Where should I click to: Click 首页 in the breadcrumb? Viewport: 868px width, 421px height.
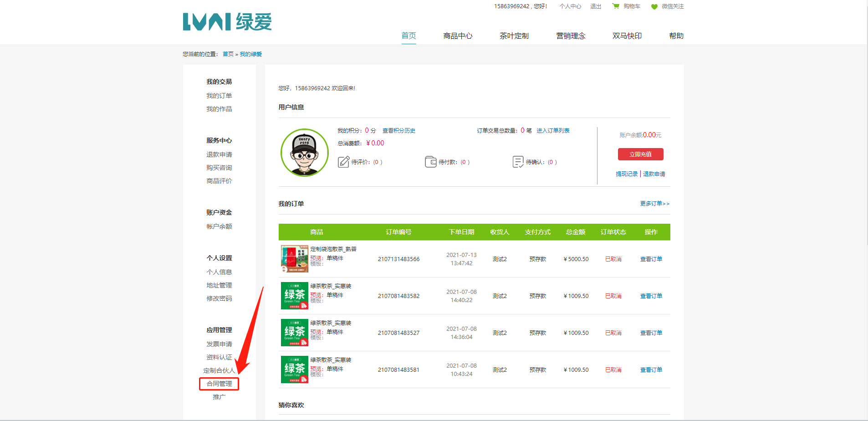(x=228, y=54)
